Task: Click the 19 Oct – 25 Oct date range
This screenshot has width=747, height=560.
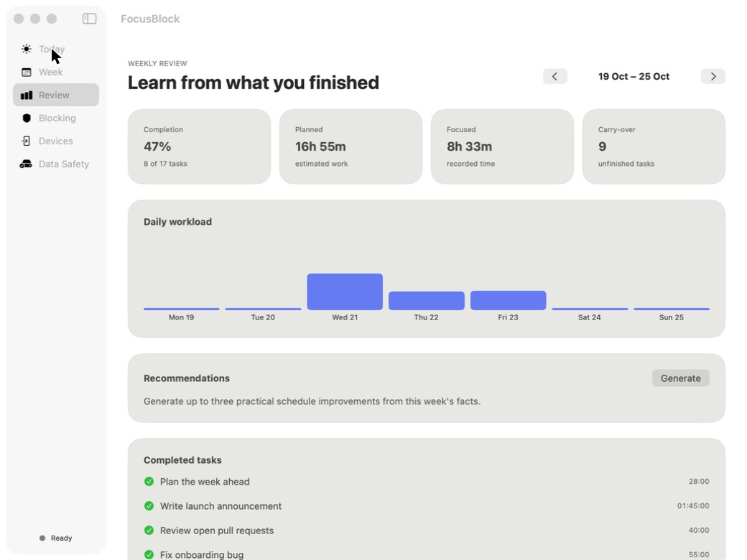Action: coord(634,76)
